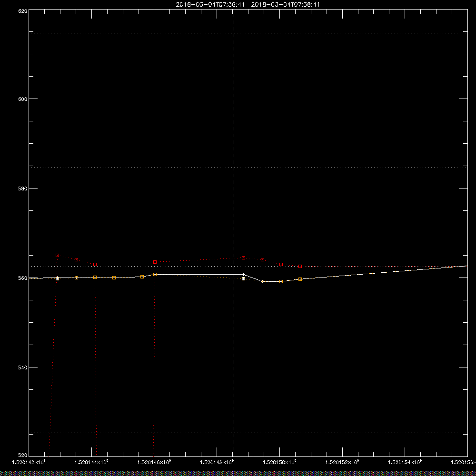This screenshot has width=476, height=476.
Task: Click the x-axis label "1.520150×10⁹"
Action: click(279, 462)
